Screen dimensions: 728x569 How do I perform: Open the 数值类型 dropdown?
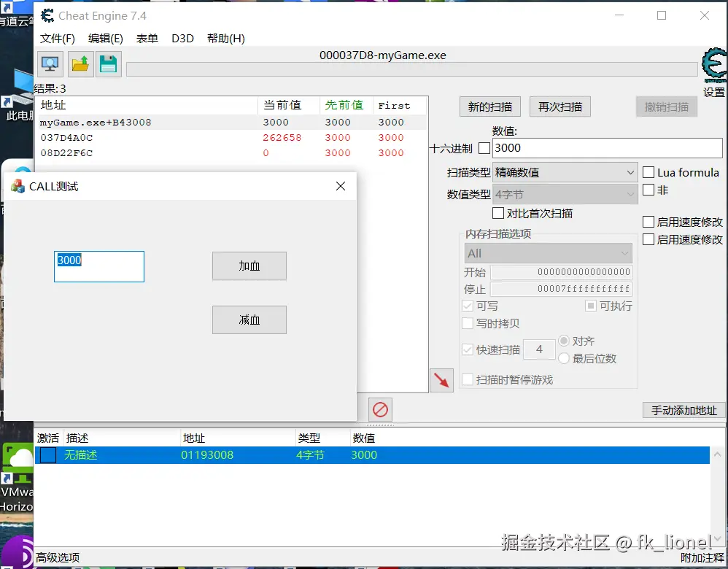[565, 193]
